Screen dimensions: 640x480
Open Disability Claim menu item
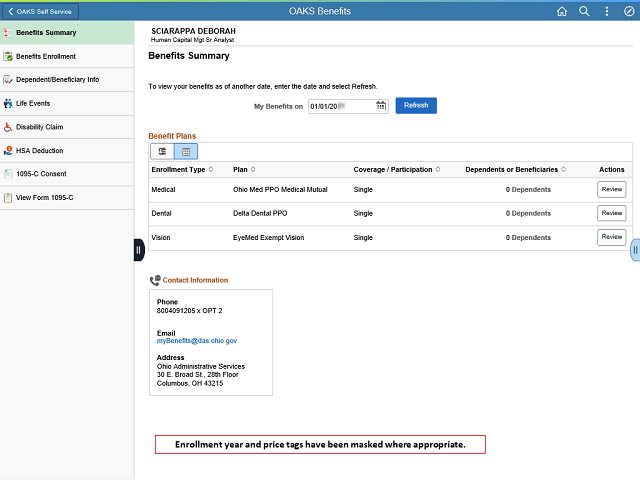click(67, 127)
